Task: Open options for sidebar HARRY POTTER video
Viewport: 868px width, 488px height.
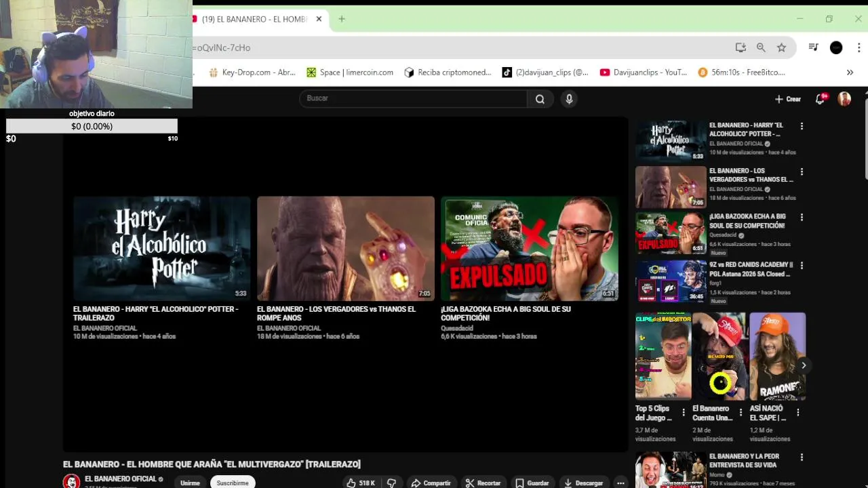Action: 802,126
